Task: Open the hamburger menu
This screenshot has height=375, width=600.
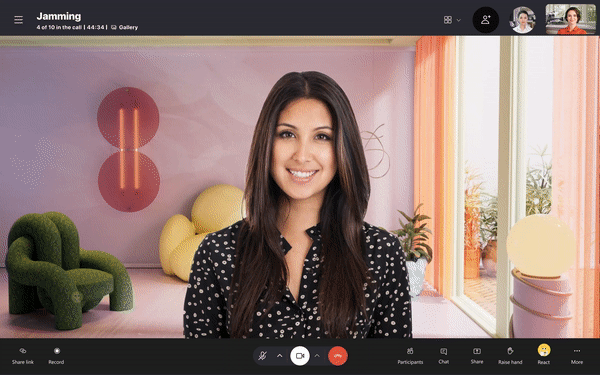Action: coord(18,20)
